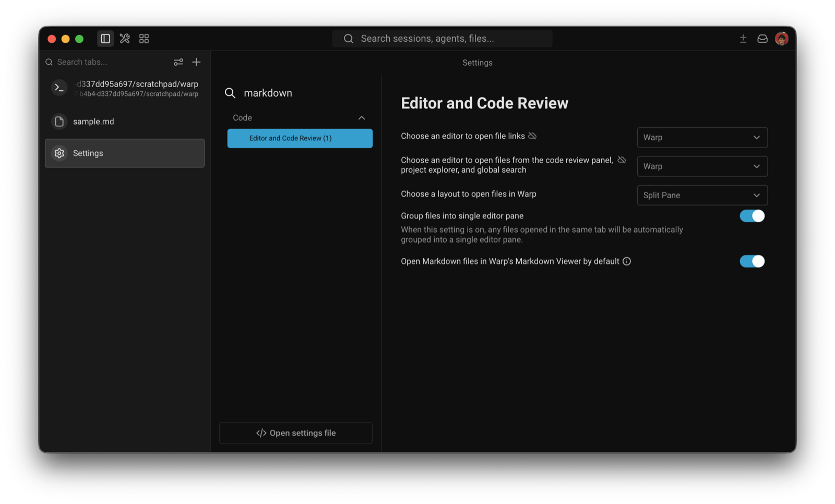This screenshot has width=835, height=504.
Task: Switch to the scratchpad/warp terminal tab
Action: pyautogui.click(x=125, y=89)
